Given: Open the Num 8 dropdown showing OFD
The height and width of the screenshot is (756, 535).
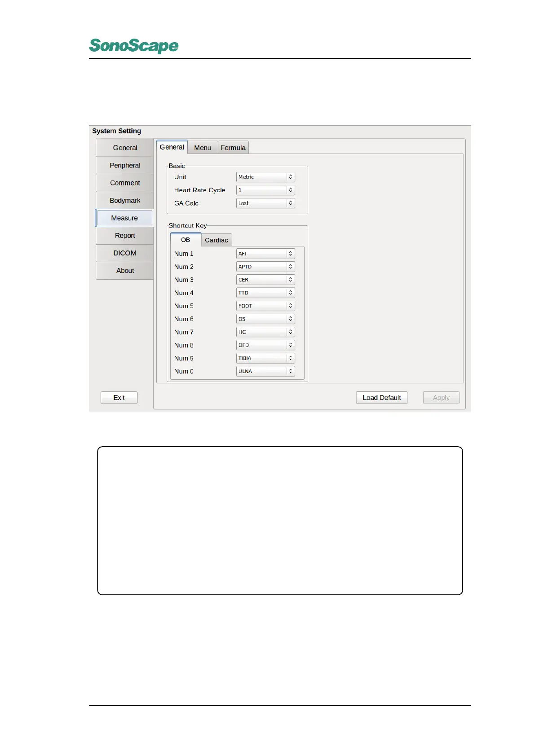Looking at the screenshot, I should (x=265, y=345).
